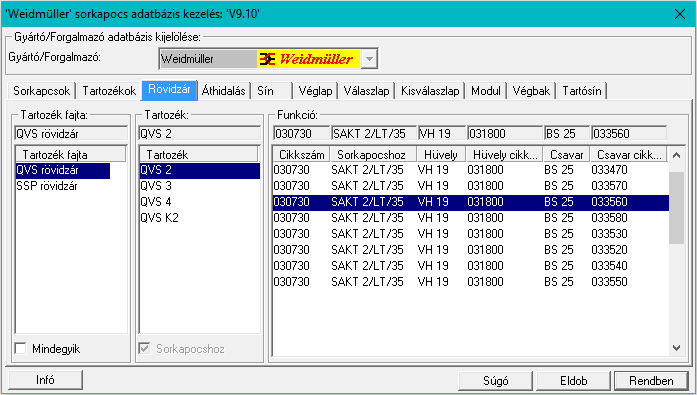This screenshot has height=395, width=697.
Task: Open the Tartozékok tab
Action: click(x=109, y=91)
